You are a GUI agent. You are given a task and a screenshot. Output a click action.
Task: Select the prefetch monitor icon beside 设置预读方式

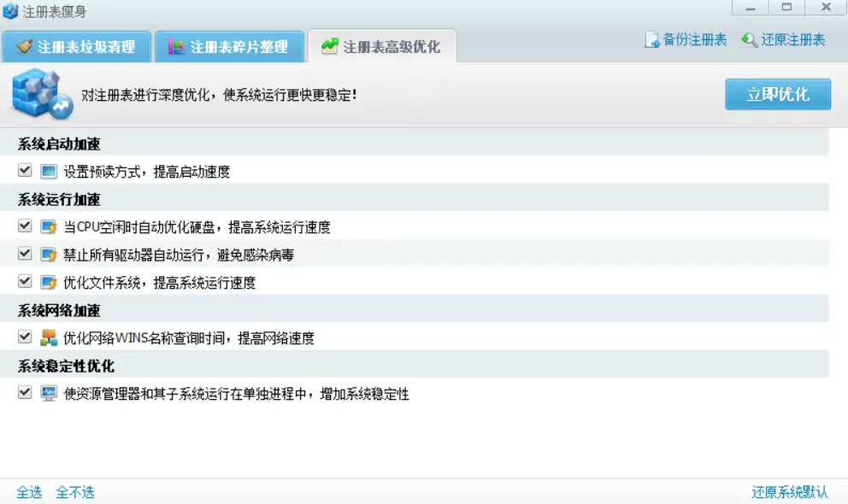(49, 171)
